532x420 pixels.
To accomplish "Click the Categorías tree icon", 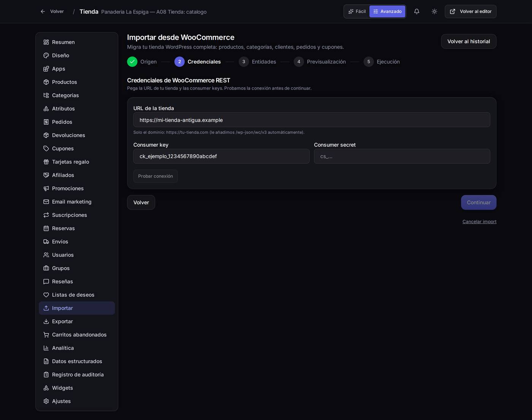I will click(46, 95).
